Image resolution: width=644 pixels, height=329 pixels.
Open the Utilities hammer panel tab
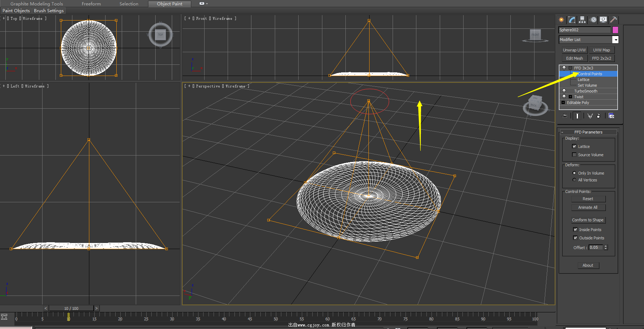pyautogui.click(x=613, y=20)
